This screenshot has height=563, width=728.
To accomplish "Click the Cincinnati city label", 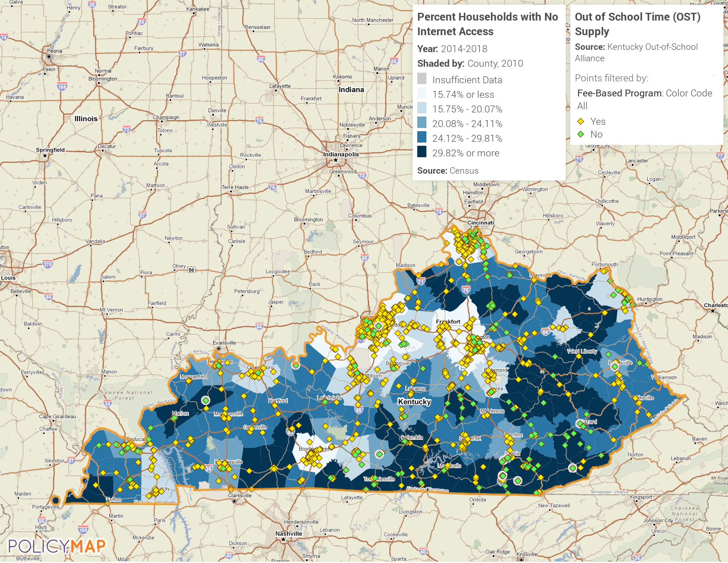I will [x=480, y=223].
